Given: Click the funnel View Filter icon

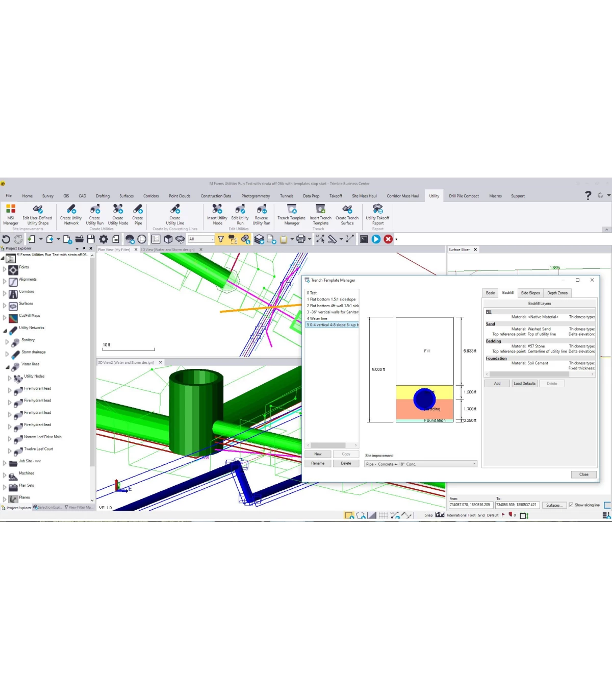Looking at the screenshot, I should (221, 239).
